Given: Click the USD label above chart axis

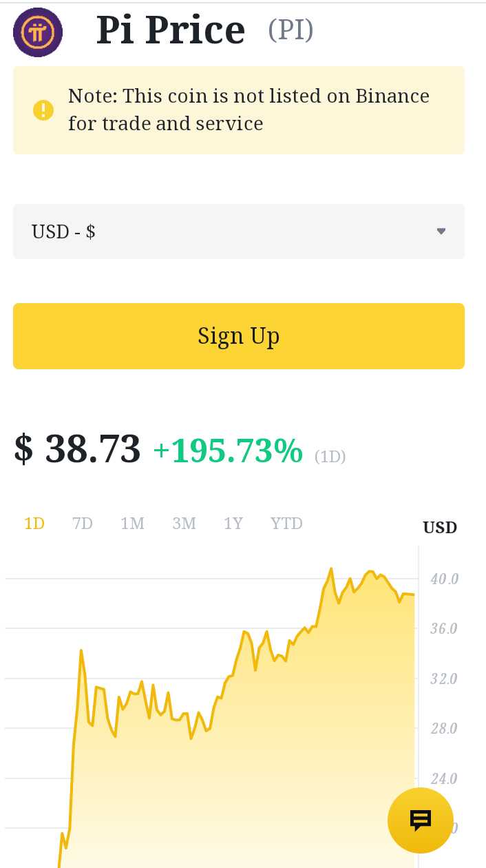Looking at the screenshot, I should pos(440,528).
